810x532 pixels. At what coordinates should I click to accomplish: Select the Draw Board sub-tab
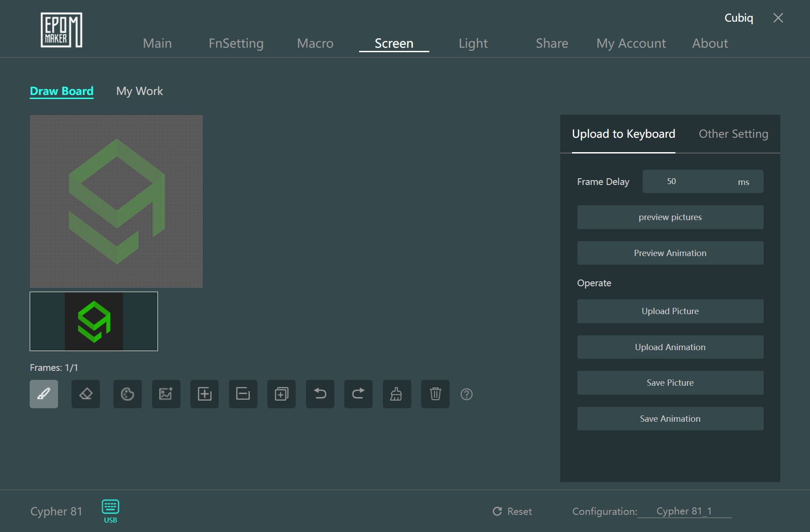(62, 91)
